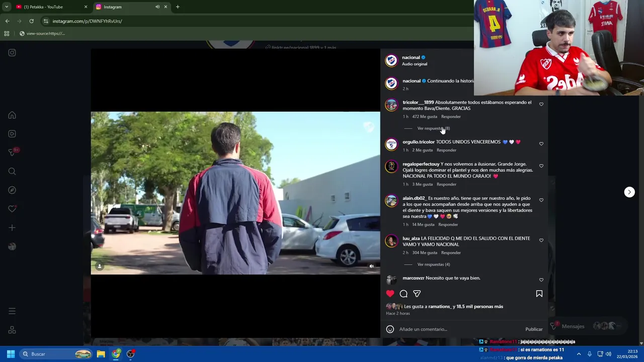Go to next post arrow
Viewport: 644px width, 362px height.
pos(629,192)
